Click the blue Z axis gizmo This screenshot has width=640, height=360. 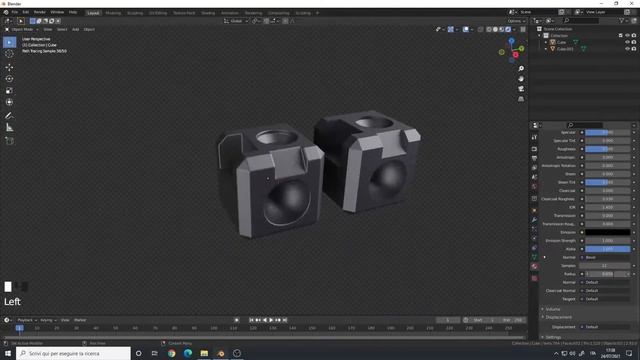pos(511,41)
